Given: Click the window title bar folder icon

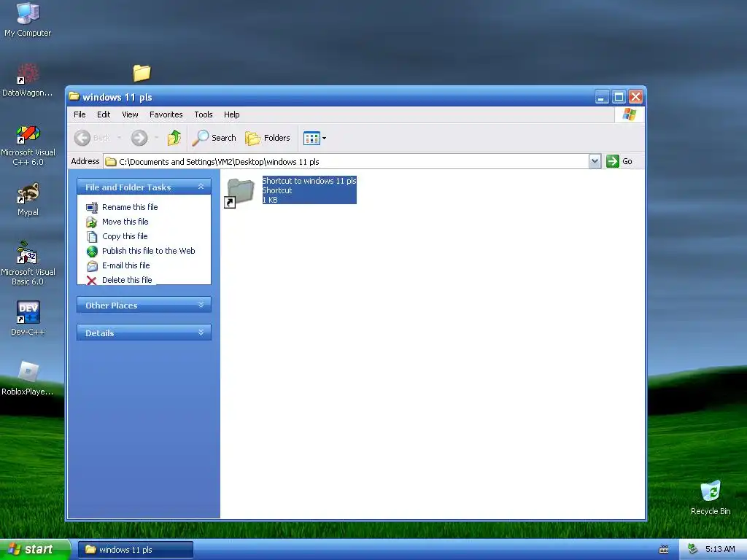Looking at the screenshot, I should point(74,97).
